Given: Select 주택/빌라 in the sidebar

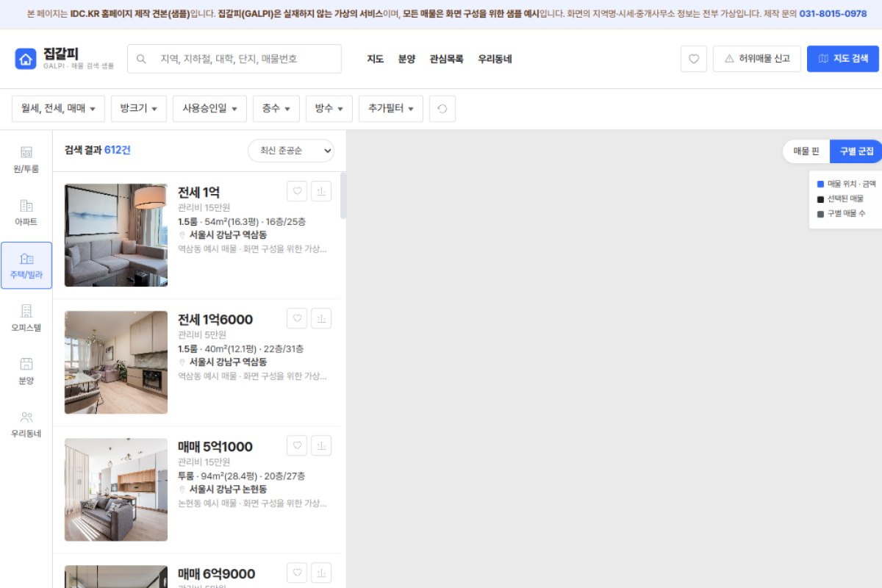Looking at the screenshot, I should point(26,265).
